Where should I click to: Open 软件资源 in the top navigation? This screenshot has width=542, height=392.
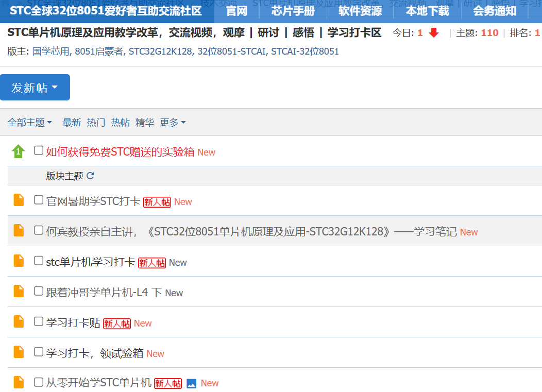pos(360,11)
